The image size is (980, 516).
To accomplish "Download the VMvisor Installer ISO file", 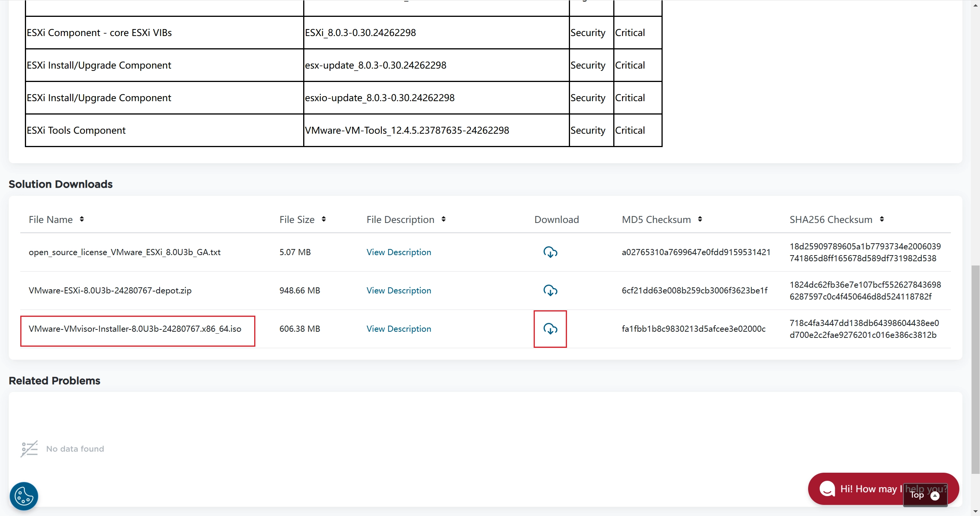I will [550, 329].
